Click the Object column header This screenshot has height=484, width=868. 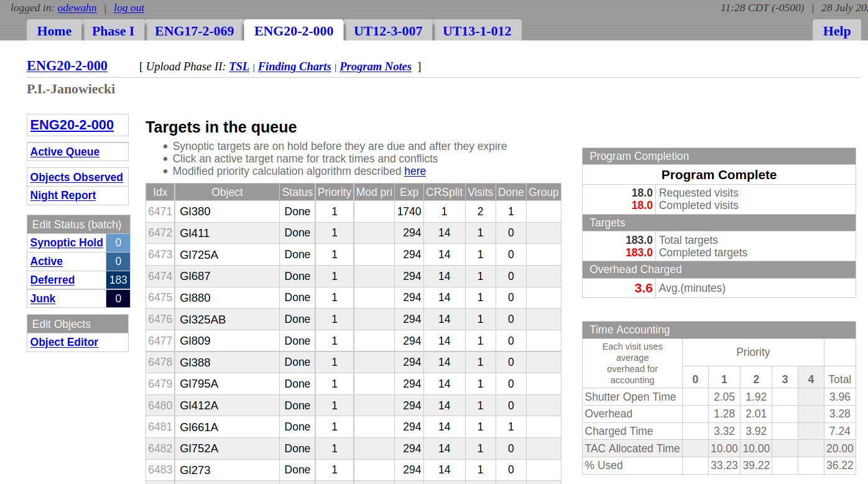[x=227, y=192]
